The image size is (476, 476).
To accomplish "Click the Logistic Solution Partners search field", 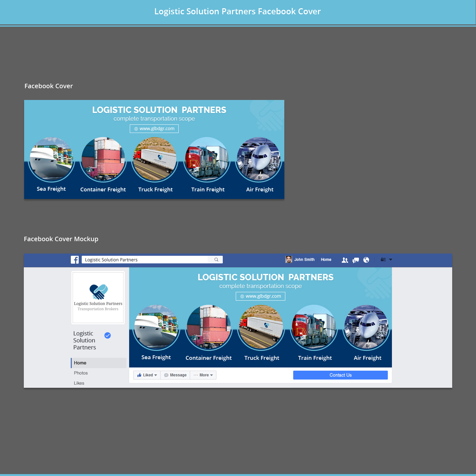I will [x=152, y=260].
